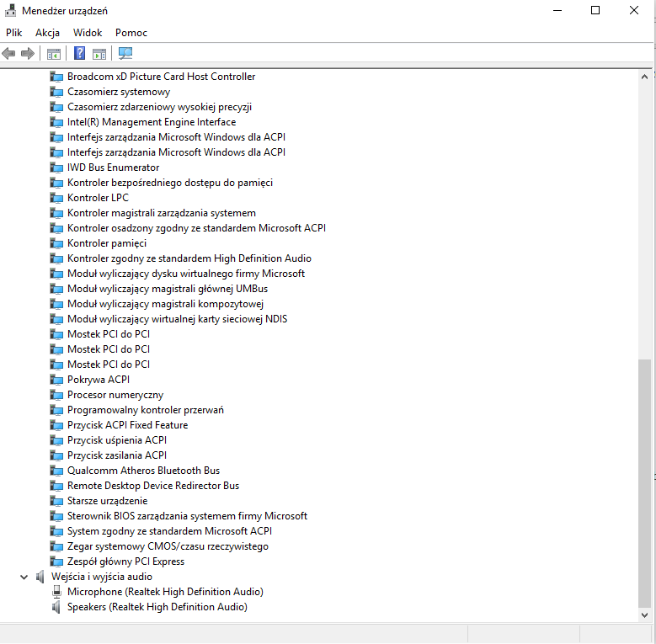The height and width of the screenshot is (644, 656).
Task: Select the icon beside Kontroler LPC
Action: [x=56, y=198]
